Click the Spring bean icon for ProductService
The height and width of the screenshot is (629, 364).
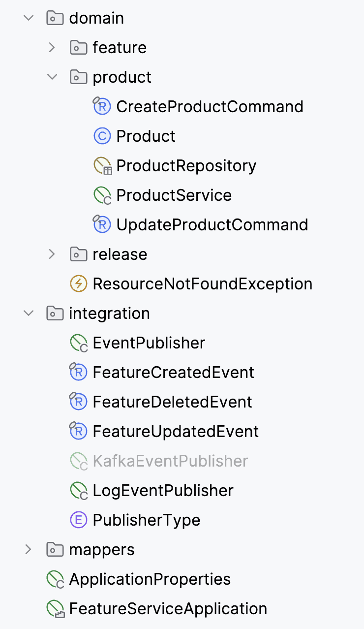pyautogui.click(x=102, y=195)
